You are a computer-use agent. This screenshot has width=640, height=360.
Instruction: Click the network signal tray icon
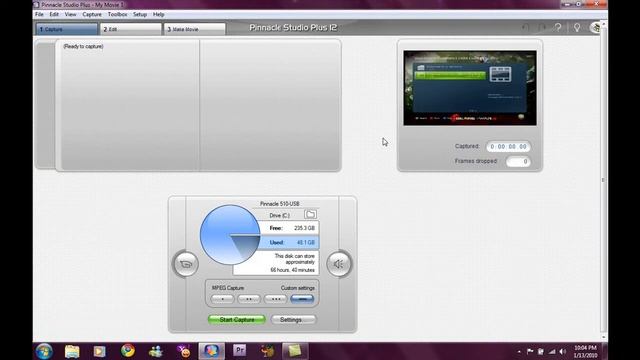pyautogui.click(x=552, y=351)
